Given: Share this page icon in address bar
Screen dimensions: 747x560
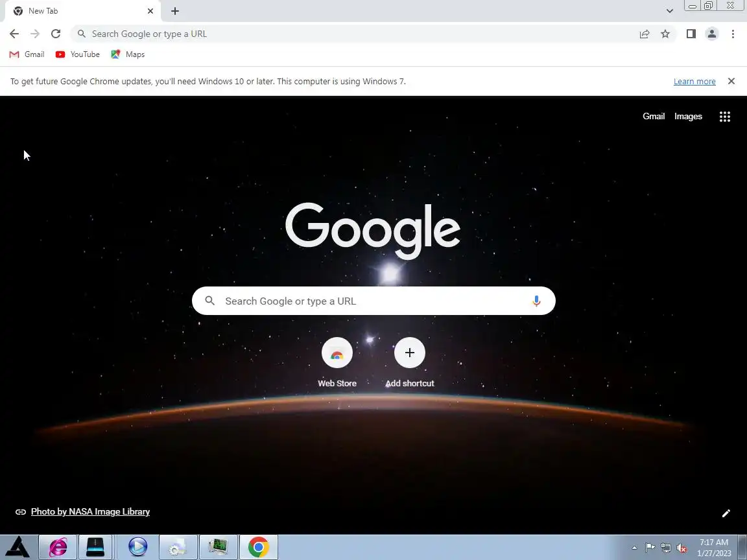Looking at the screenshot, I should click(x=645, y=34).
